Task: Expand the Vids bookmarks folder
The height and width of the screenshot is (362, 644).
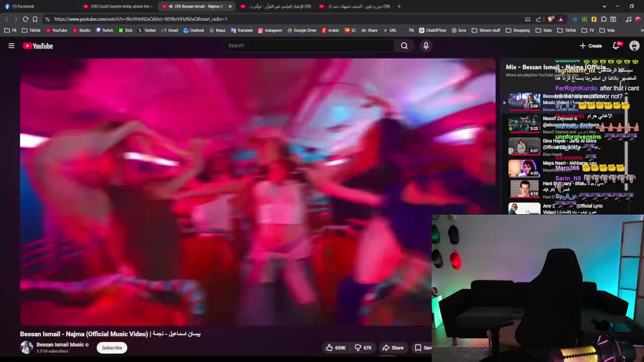Action: point(607,30)
